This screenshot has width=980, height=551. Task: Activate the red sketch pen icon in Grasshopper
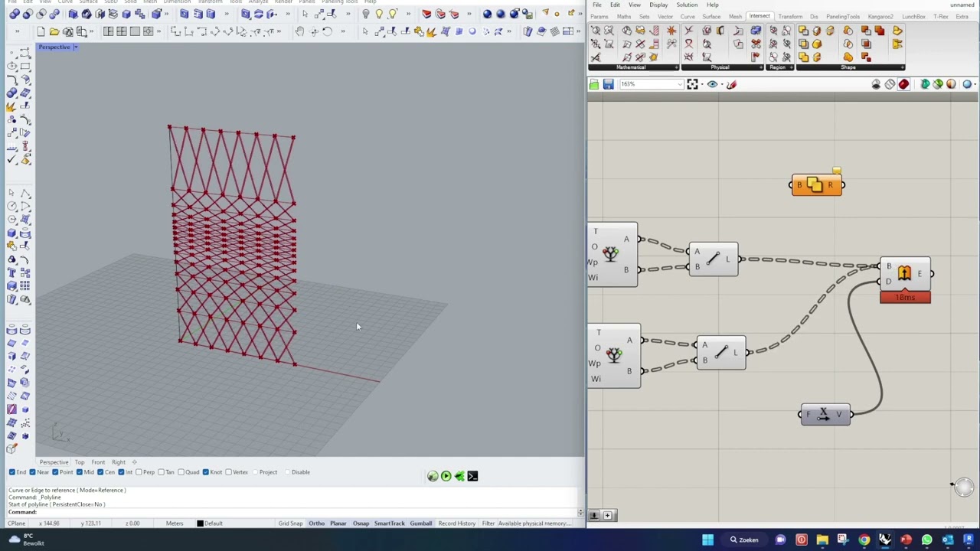tap(731, 84)
